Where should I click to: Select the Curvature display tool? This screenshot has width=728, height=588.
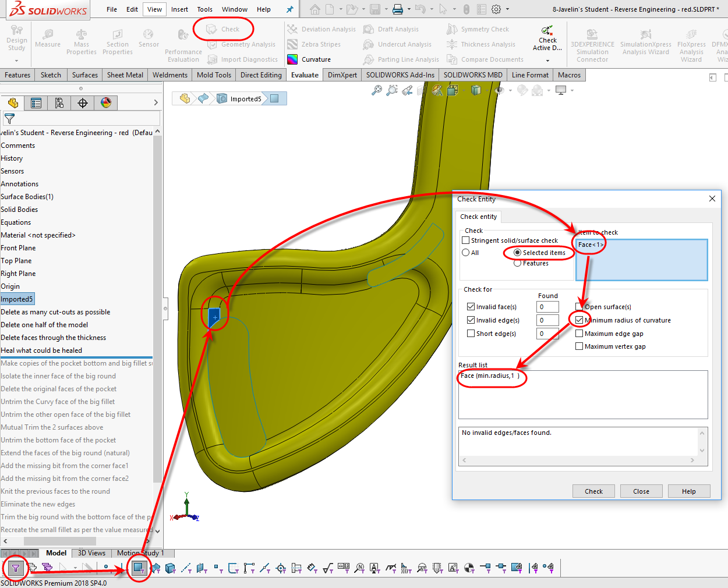point(309,59)
